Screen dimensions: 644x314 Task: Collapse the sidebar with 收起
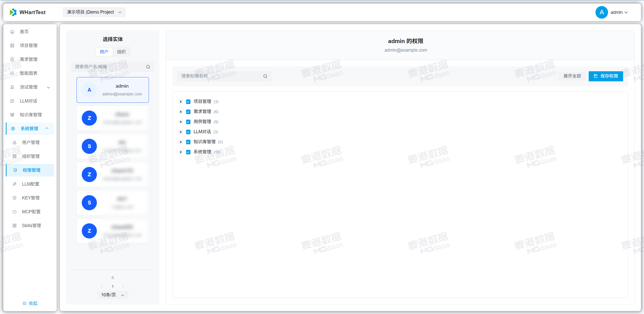click(30, 303)
